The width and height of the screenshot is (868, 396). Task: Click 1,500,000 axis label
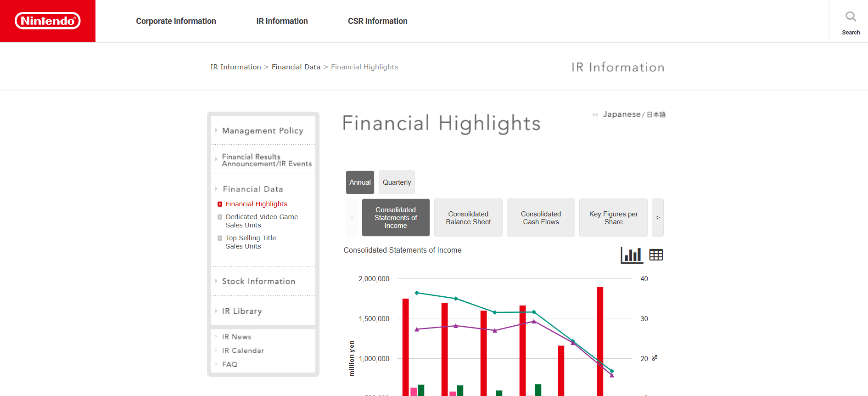tap(374, 319)
